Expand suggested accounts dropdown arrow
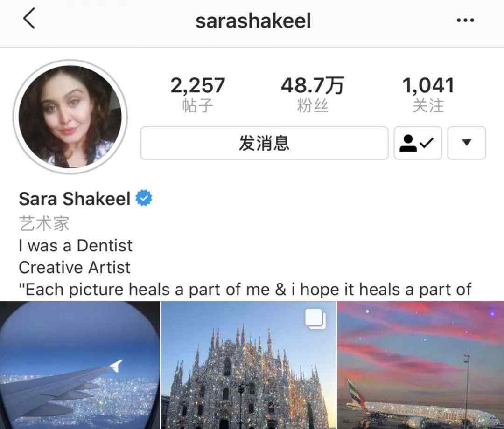This screenshot has height=429, width=504. click(466, 143)
